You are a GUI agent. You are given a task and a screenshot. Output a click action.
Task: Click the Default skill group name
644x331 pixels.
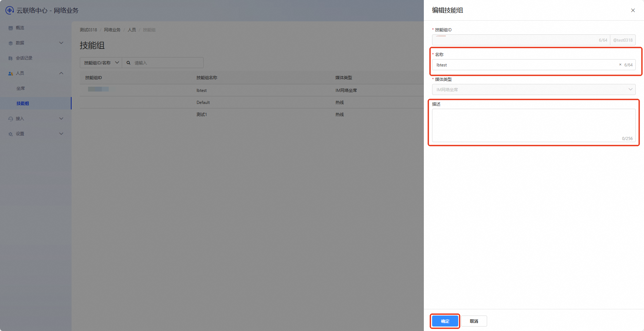[203, 103]
